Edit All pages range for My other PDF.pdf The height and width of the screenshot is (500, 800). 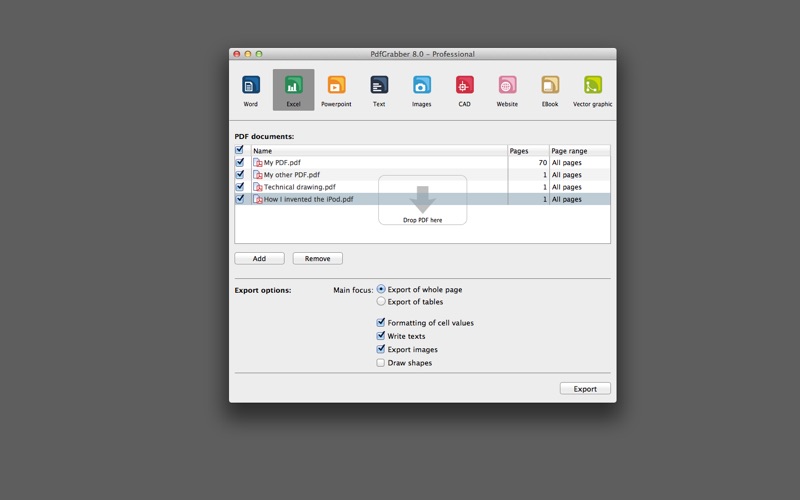[x=566, y=175]
